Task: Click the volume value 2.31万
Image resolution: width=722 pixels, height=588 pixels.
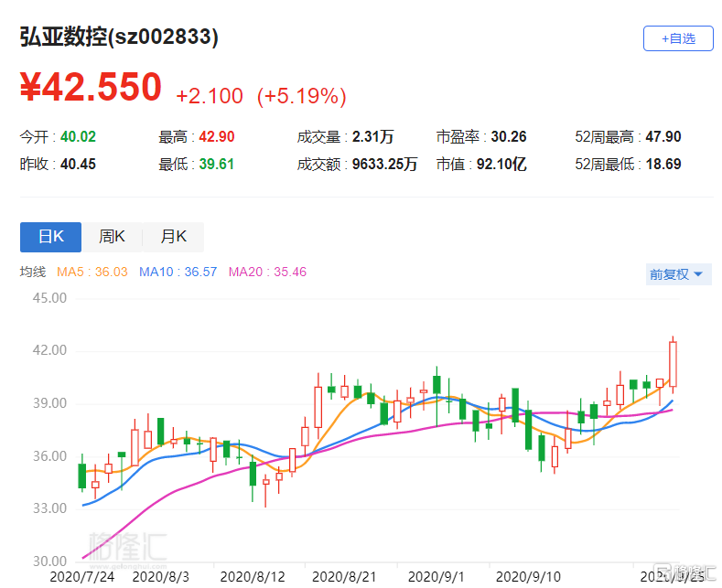Action: pyautogui.click(x=373, y=136)
